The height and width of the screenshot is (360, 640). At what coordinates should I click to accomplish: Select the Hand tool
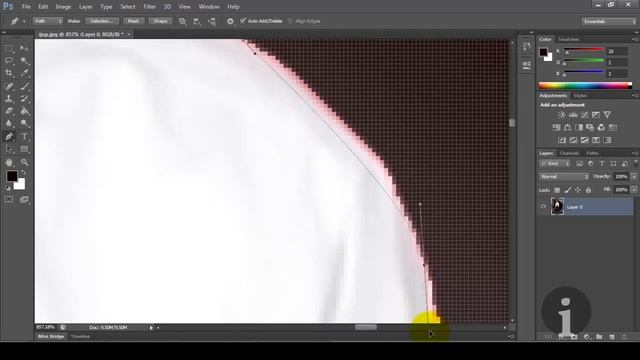pyautogui.click(x=9, y=162)
